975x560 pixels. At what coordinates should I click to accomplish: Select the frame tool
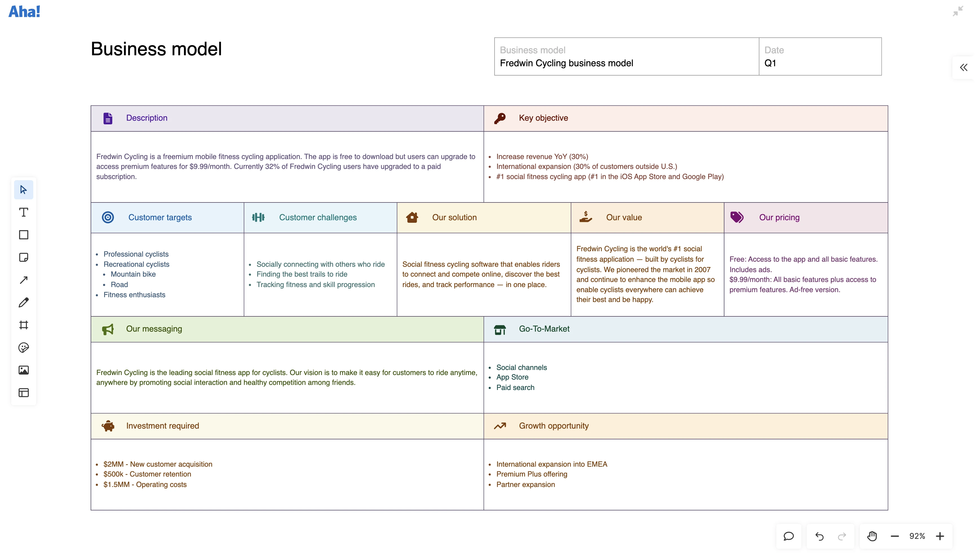point(23,325)
